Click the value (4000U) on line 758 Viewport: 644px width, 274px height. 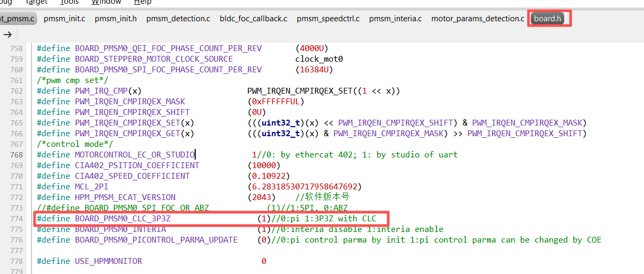312,48
